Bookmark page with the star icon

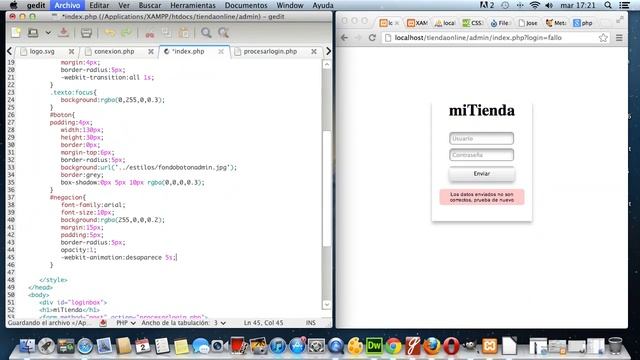(603, 38)
